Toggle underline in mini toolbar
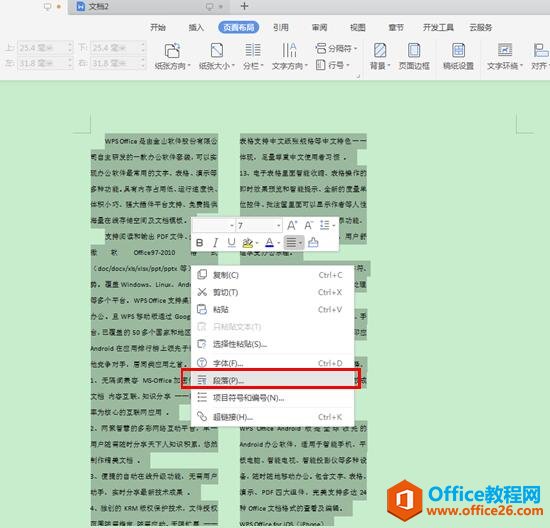 [x=232, y=242]
